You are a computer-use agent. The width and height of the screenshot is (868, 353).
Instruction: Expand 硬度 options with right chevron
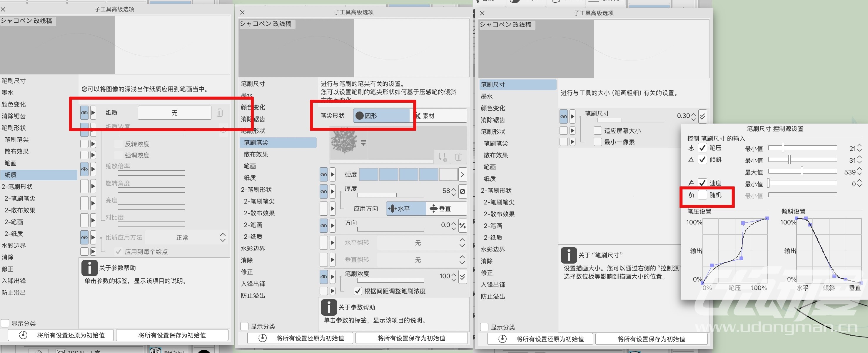(462, 174)
